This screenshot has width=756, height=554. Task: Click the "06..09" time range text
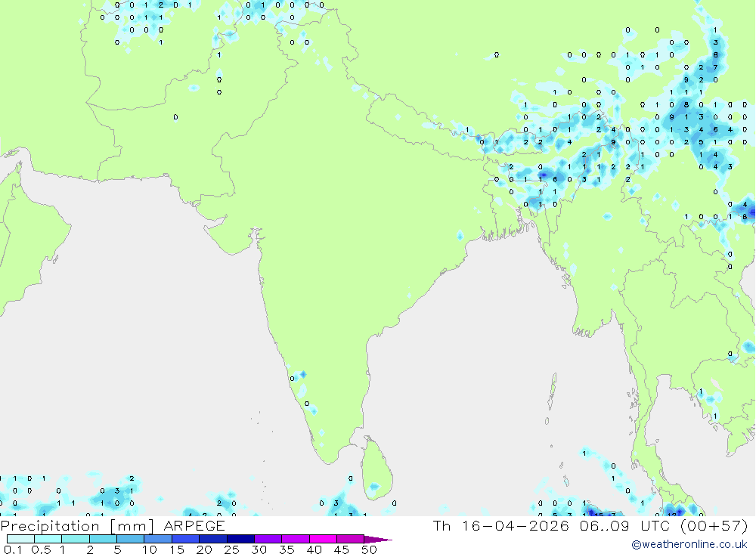605,526
